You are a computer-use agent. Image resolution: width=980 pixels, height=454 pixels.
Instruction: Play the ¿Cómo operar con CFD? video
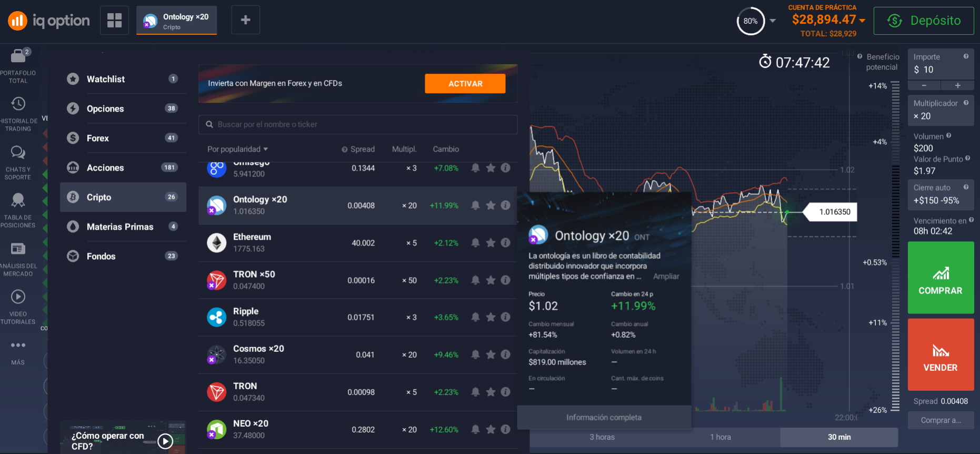click(x=165, y=441)
